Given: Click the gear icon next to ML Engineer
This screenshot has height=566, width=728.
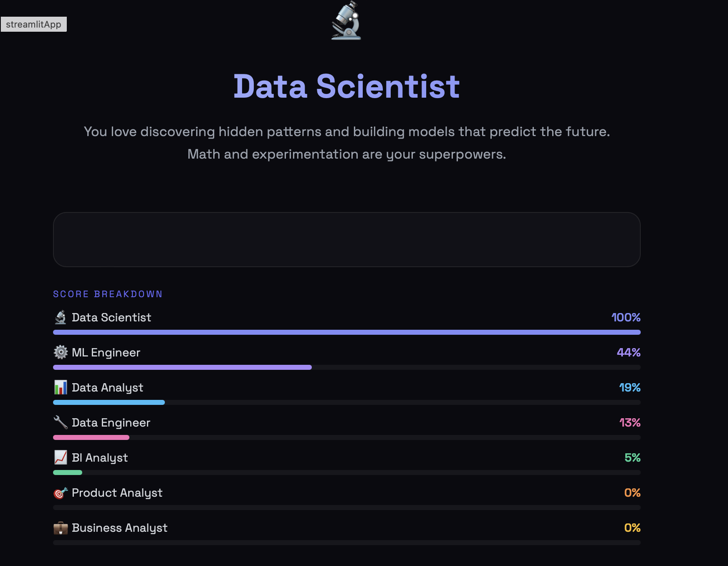Looking at the screenshot, I should [x=61, y=352].
